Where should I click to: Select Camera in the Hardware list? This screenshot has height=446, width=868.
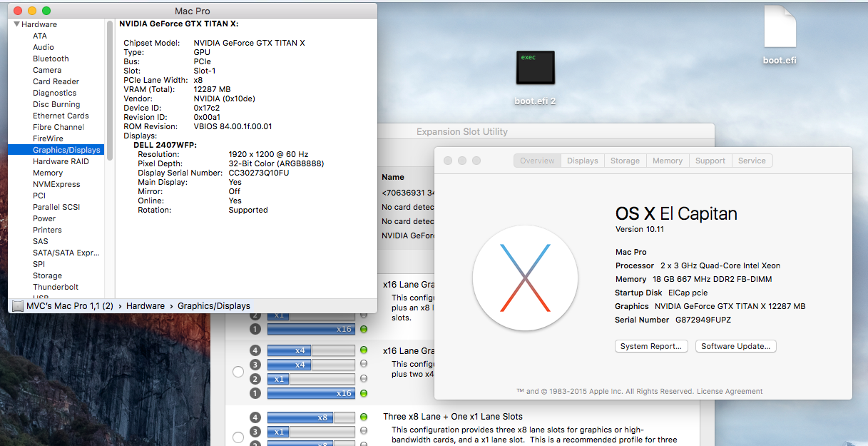point(47,70)
